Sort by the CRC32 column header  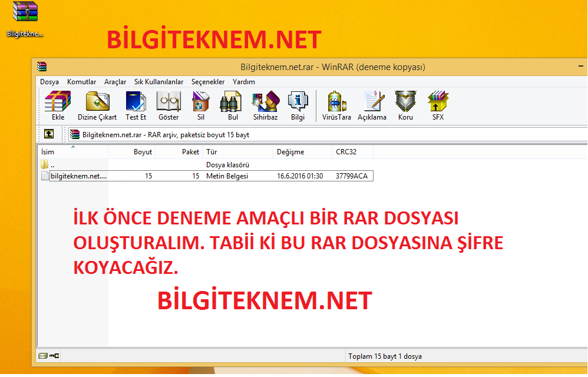[352, 152]
